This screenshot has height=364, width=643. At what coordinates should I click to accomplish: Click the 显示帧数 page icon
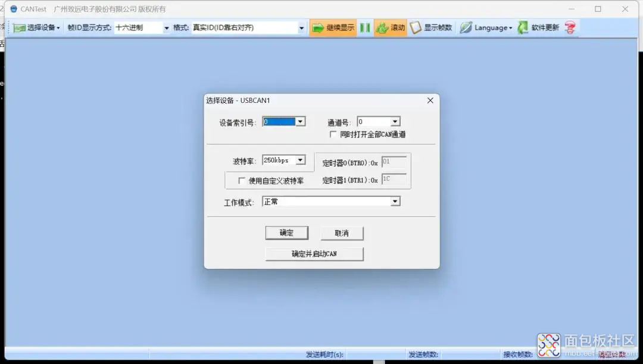[x=416, y=27]
